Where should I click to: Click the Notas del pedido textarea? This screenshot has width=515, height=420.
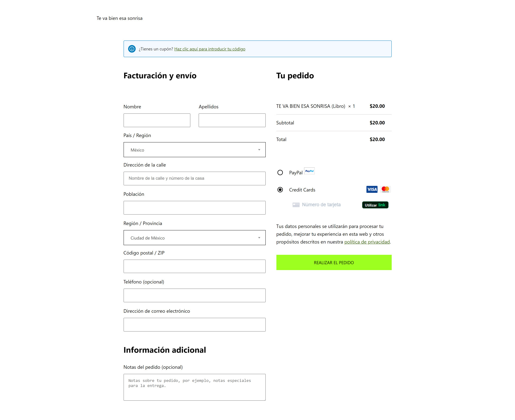click(x=194, y=387)
